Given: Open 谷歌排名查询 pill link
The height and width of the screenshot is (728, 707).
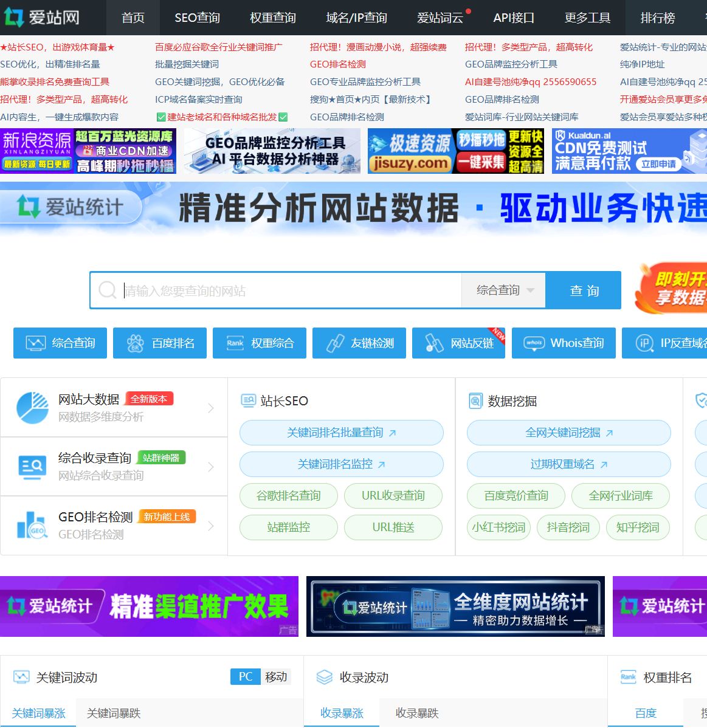Looking at the screenshot, I should click(289, 496).
